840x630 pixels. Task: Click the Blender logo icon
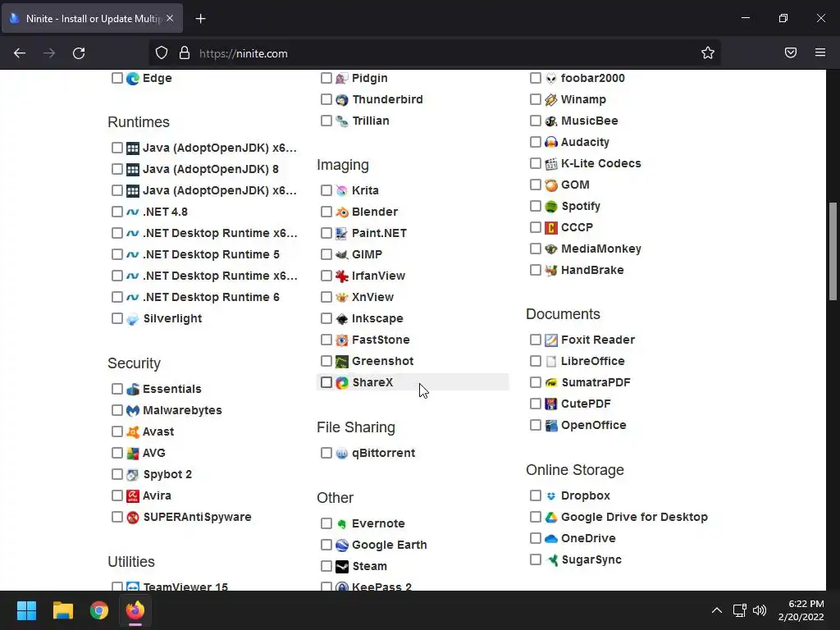click(x=342, y=212)
